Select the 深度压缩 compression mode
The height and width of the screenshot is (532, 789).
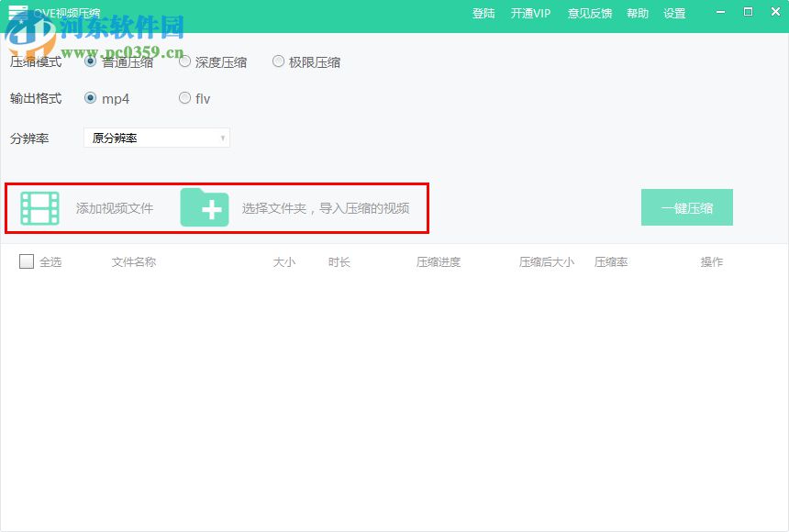point(184,61)
